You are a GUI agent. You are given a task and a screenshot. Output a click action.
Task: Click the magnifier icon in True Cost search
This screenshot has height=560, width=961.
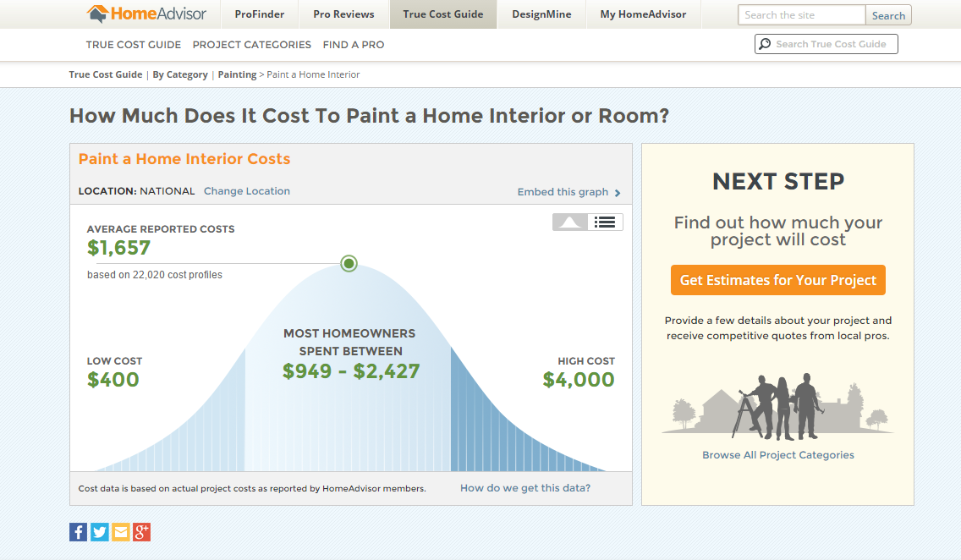click(765, 44)
